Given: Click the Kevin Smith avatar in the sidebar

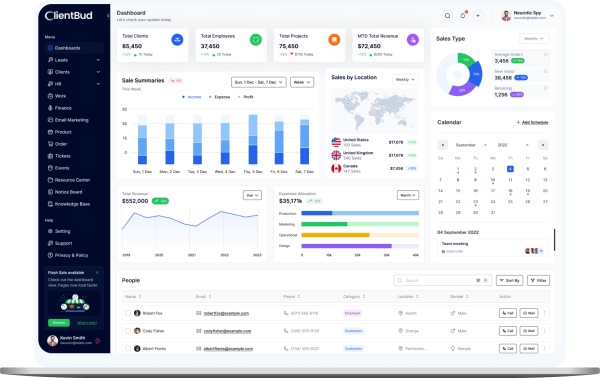Looking at the screenshot, I should point(52,340).
